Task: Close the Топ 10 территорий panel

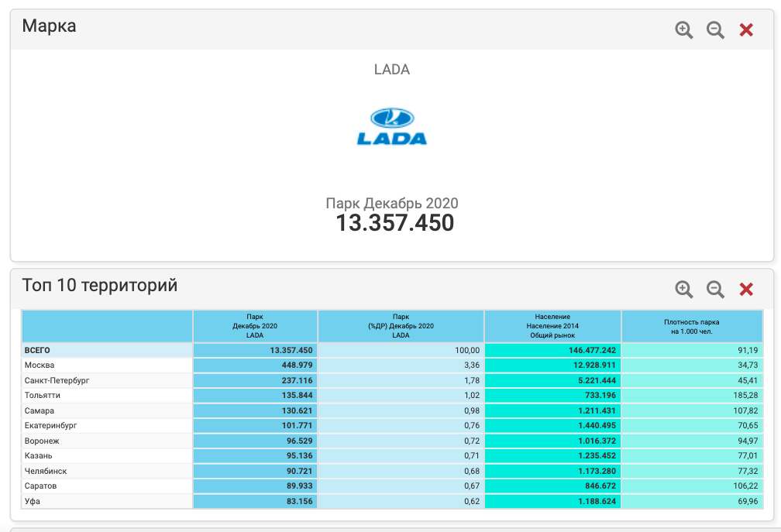Action: click(x=746, y=289)
